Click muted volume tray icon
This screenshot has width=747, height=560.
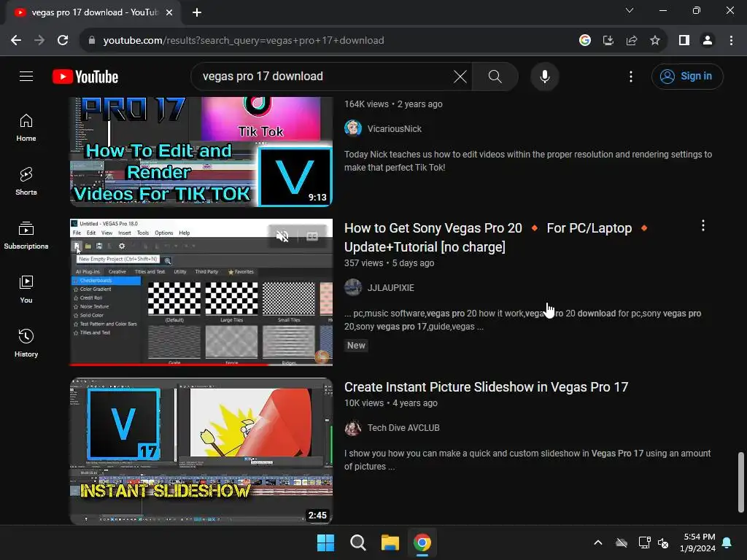(x=662, y=542)
